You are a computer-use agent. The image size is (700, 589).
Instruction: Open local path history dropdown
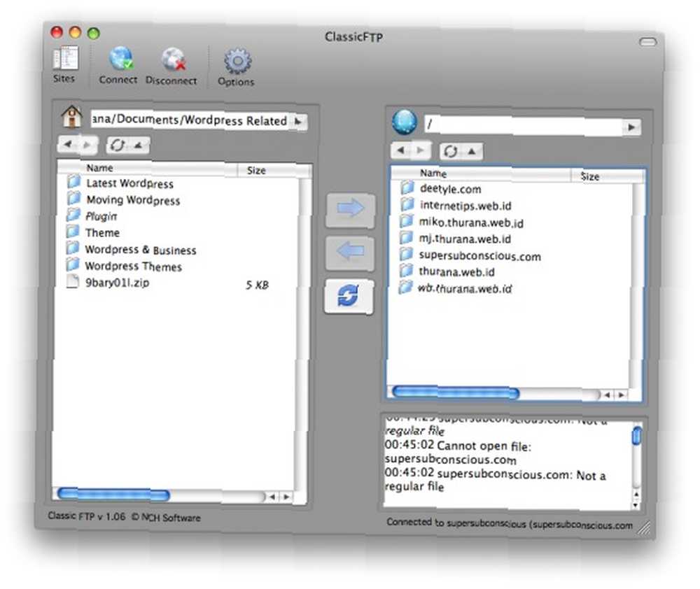coord(300,121)
